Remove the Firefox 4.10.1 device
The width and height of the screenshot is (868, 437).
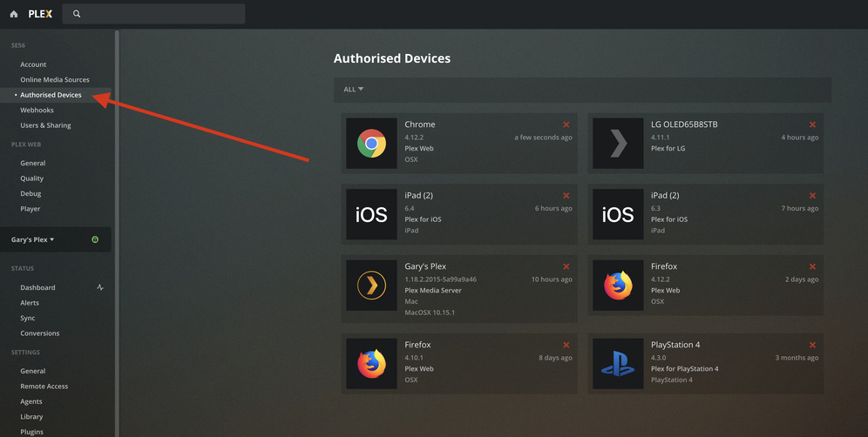coord(566,345)
